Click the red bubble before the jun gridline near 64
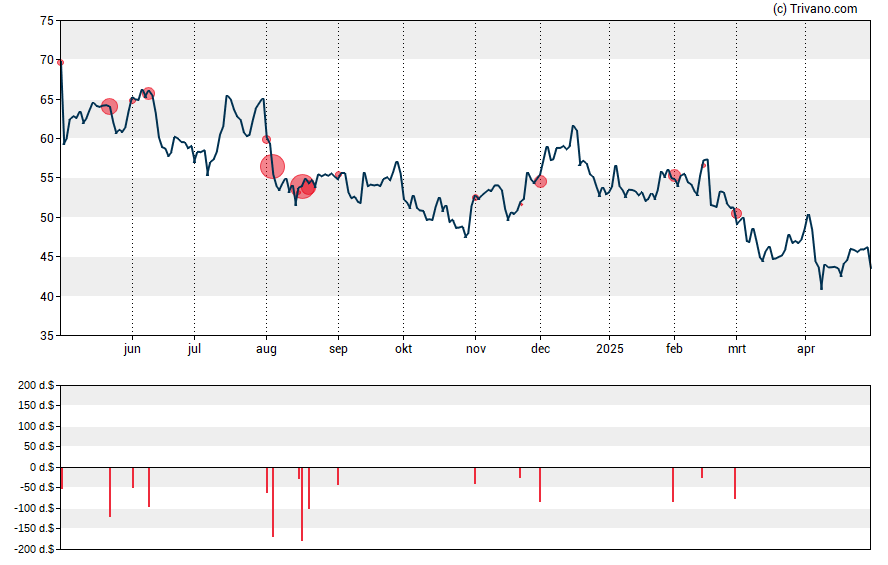The image size is (888, 565). coord(109,106)
